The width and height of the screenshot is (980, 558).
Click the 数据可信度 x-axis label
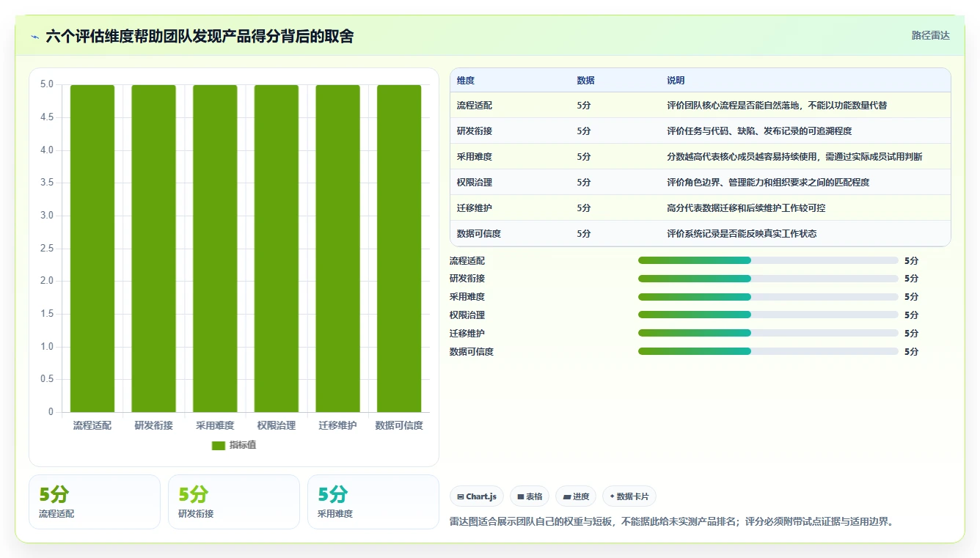[399, 425]
